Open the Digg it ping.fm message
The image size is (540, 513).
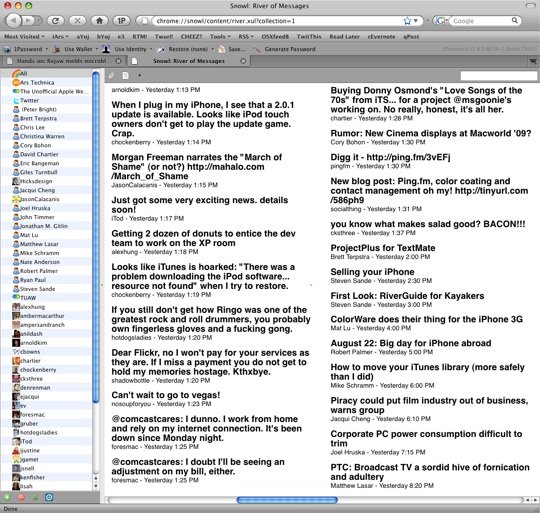[390, 157]
